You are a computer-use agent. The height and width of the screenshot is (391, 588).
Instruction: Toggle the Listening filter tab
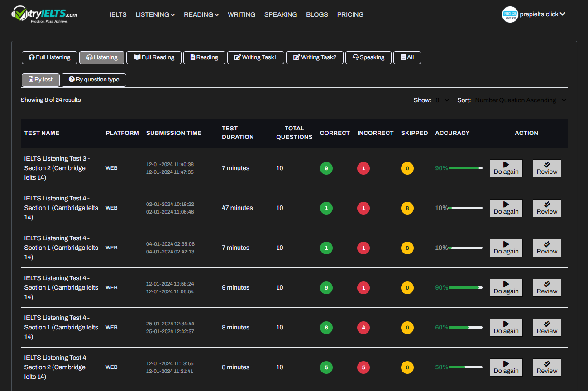click(x=102, y=57)
